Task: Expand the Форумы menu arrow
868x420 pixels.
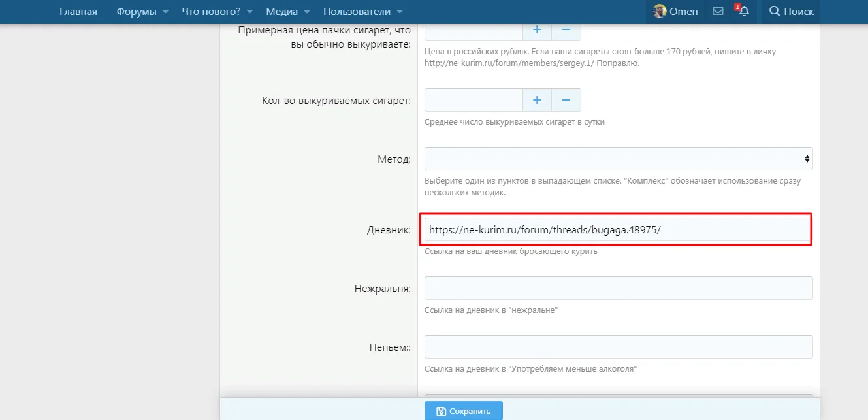Action: (x=165, y=12)
